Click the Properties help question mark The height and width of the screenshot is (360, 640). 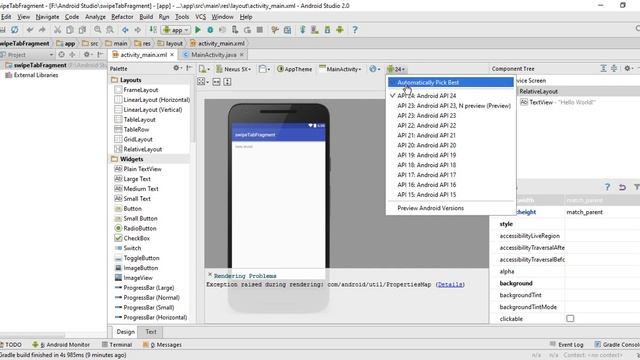[x=607, y=187]
